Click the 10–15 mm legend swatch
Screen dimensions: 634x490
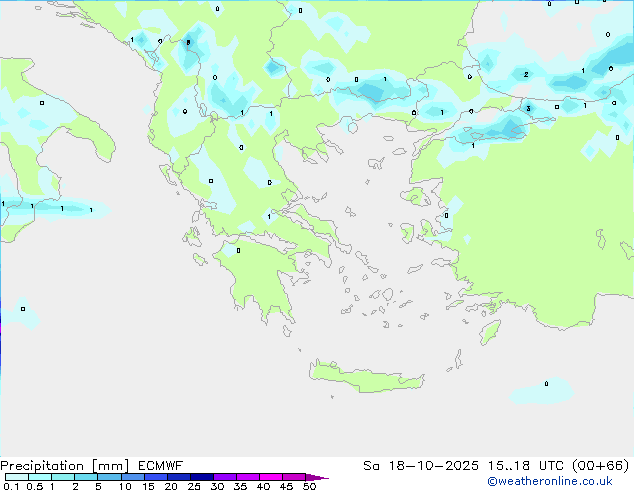(x=133, y=477)
